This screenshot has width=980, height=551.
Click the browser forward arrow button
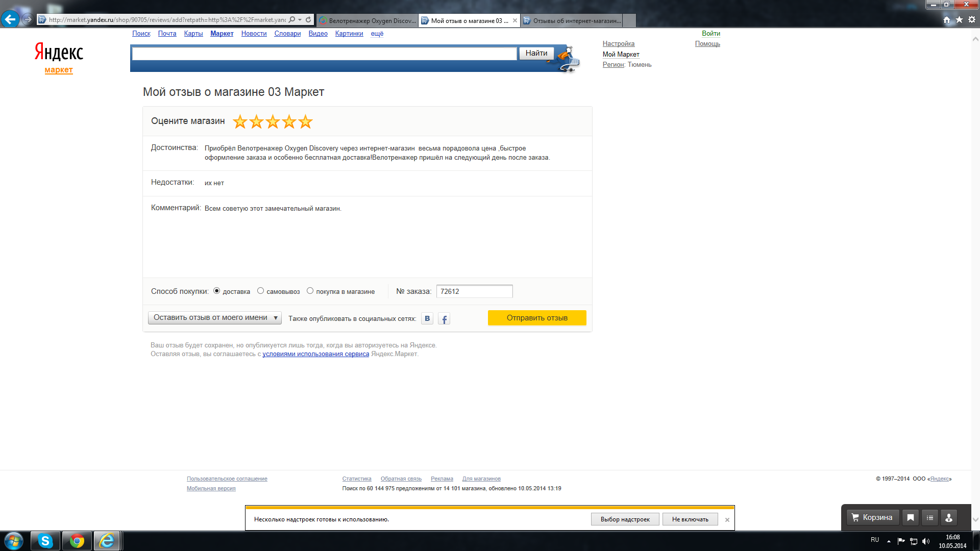(28, 19)
